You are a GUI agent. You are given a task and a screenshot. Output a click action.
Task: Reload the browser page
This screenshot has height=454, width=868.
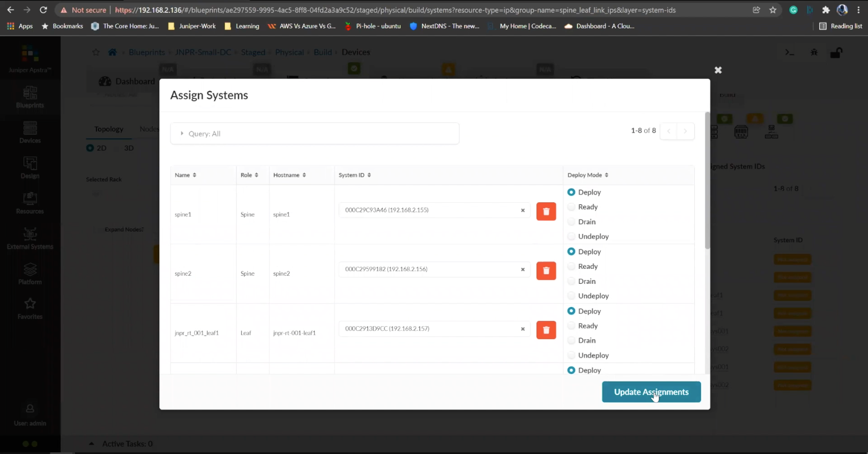coord(43,10)
